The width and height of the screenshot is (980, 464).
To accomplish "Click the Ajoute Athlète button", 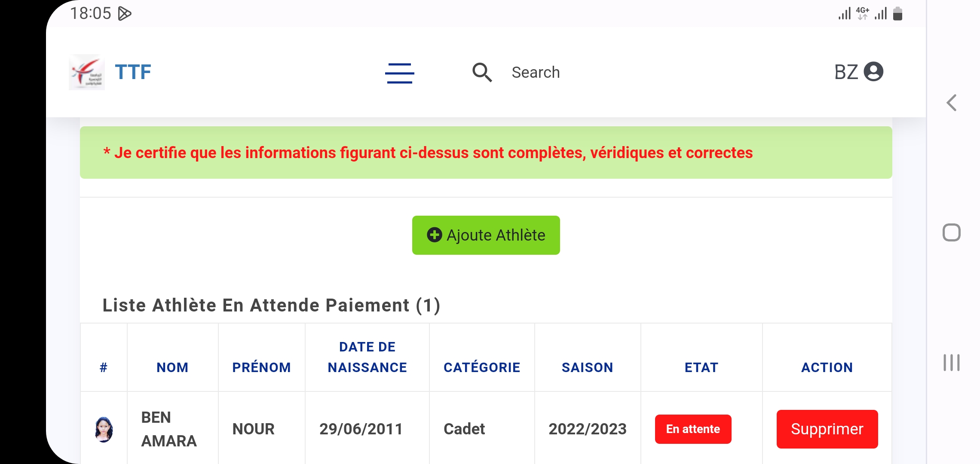I will [486, 235].
